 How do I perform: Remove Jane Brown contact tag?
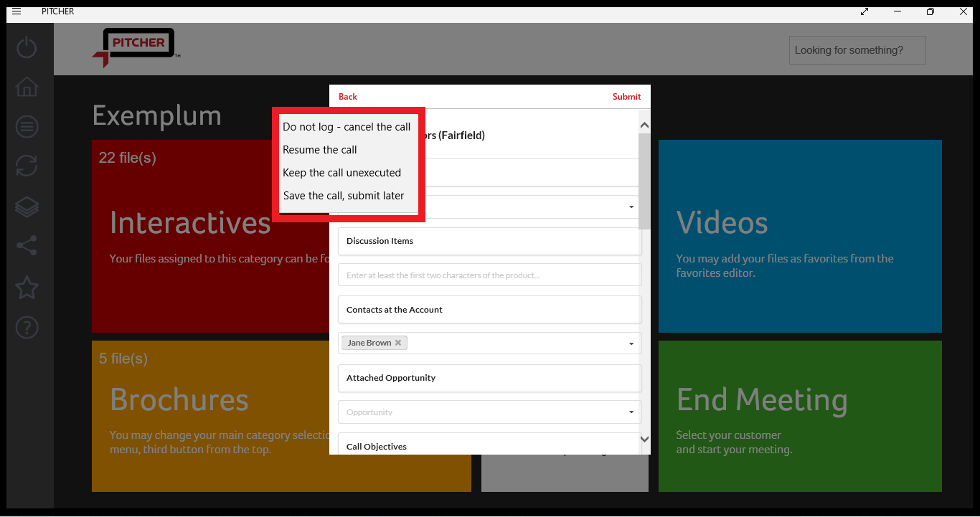(x=398, y=343)
